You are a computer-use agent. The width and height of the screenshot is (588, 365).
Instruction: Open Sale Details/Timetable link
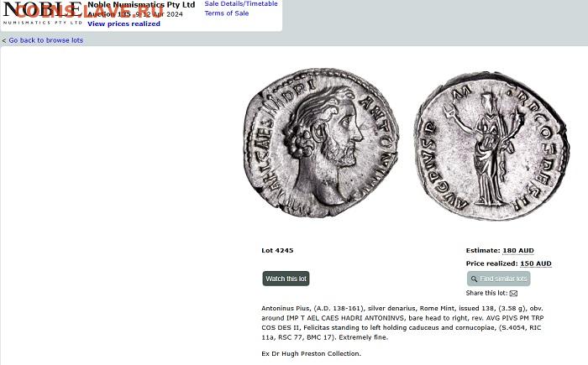(x=241, y=3)
